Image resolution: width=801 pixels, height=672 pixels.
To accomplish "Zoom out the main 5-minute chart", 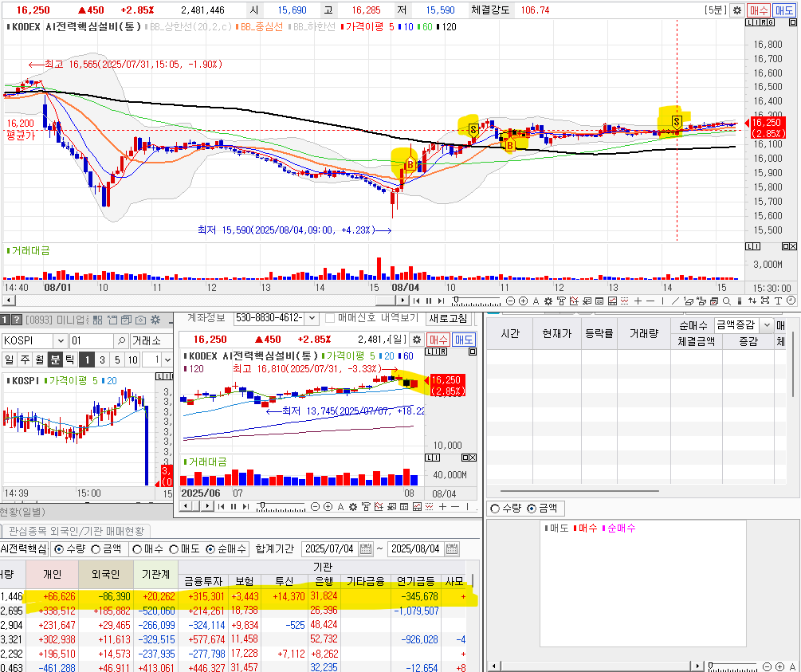I will pos(510,301).
